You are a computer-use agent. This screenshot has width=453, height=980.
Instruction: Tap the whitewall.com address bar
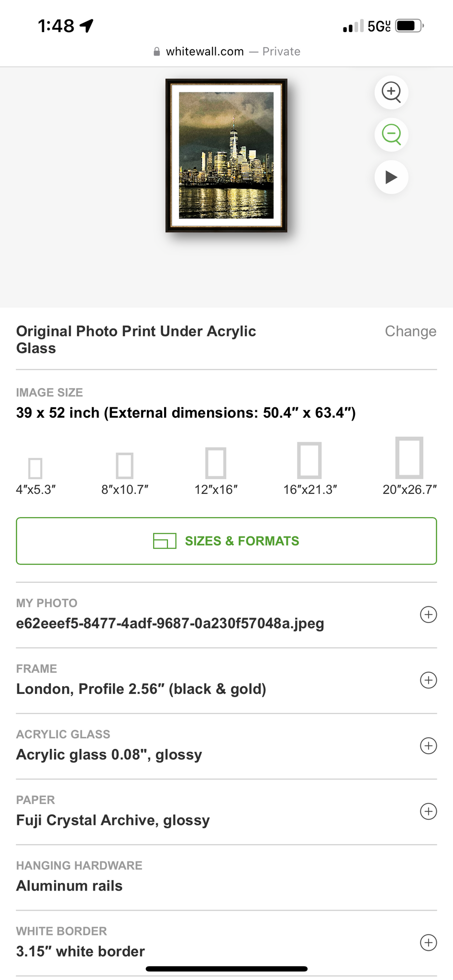coord(226,52)
